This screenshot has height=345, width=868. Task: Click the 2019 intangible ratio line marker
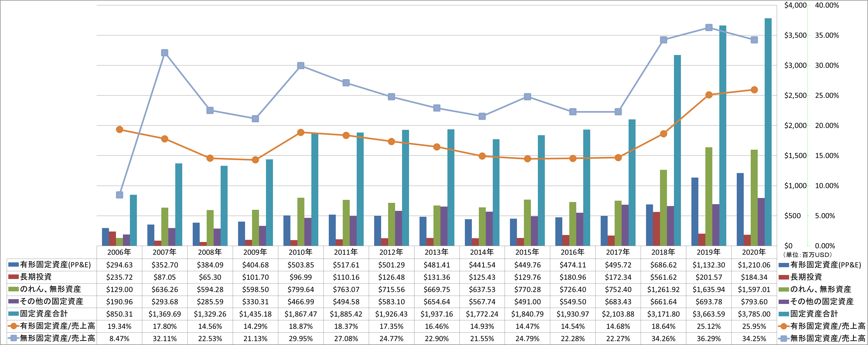pos(709,28)
